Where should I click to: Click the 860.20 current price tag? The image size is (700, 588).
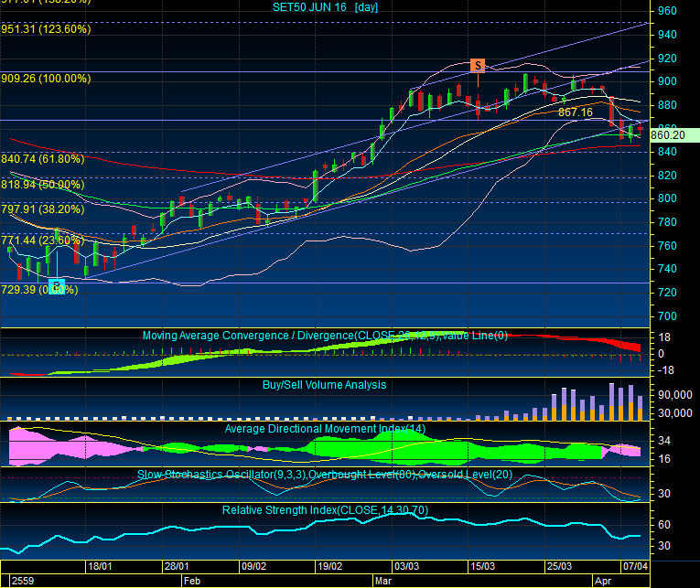(x=674, y=135)
